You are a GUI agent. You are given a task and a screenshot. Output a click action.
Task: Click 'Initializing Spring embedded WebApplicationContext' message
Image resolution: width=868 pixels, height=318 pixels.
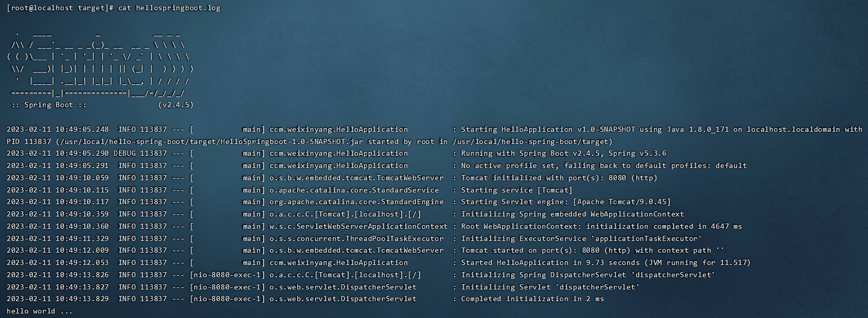click(x=572, y=214)
